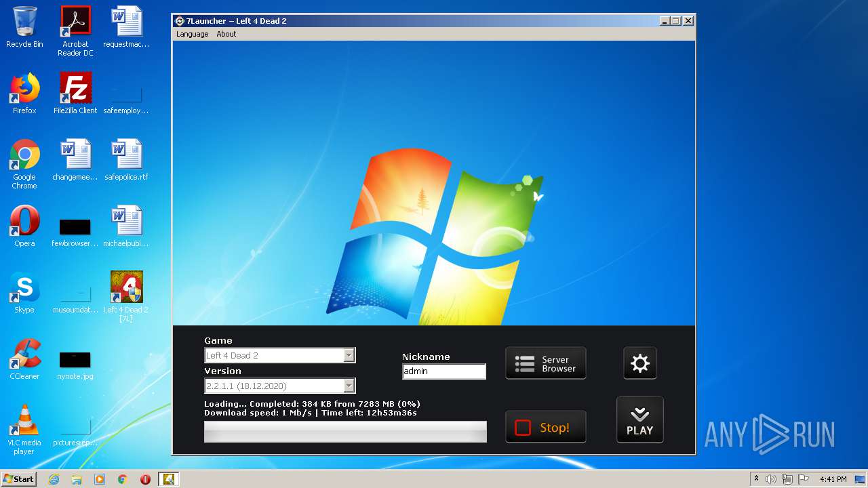868x488 pixels.
Task: Open media player from taskbar
Action: (100, 479)
